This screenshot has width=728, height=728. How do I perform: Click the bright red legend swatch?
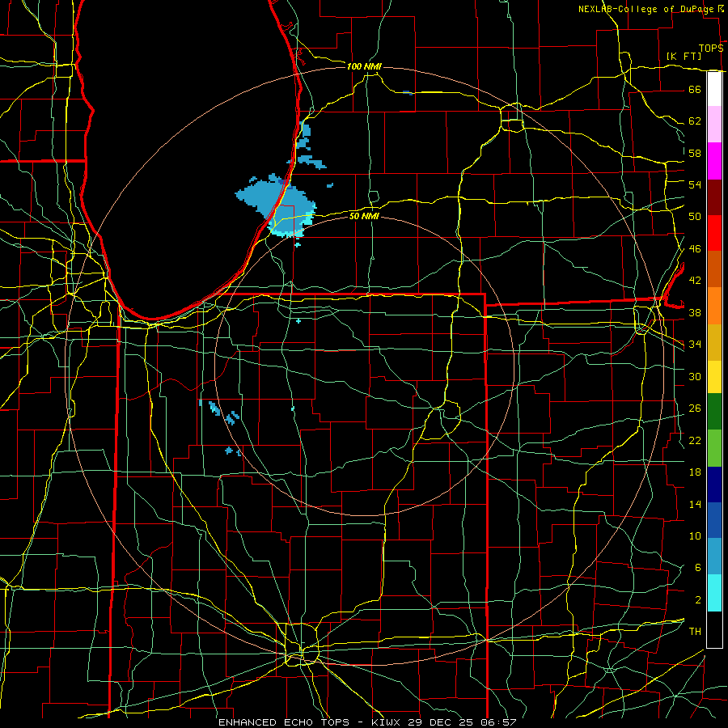(714, 233)
